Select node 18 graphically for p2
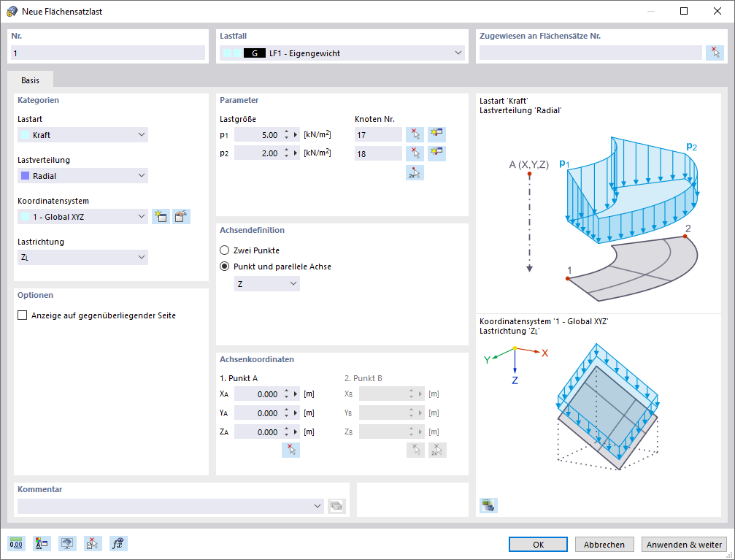This screenshot has width=735, height=560. (415, 153)
